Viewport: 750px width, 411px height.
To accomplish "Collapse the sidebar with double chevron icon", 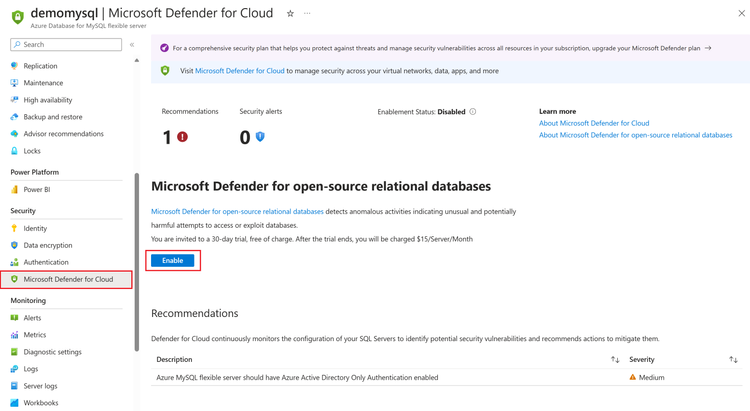I will pos(132,44).
